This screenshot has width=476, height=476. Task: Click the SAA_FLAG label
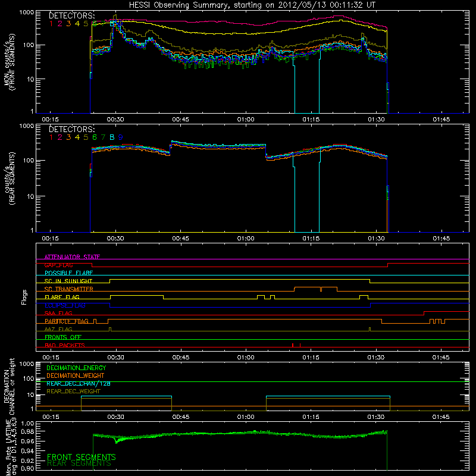[x=58, y=314]
